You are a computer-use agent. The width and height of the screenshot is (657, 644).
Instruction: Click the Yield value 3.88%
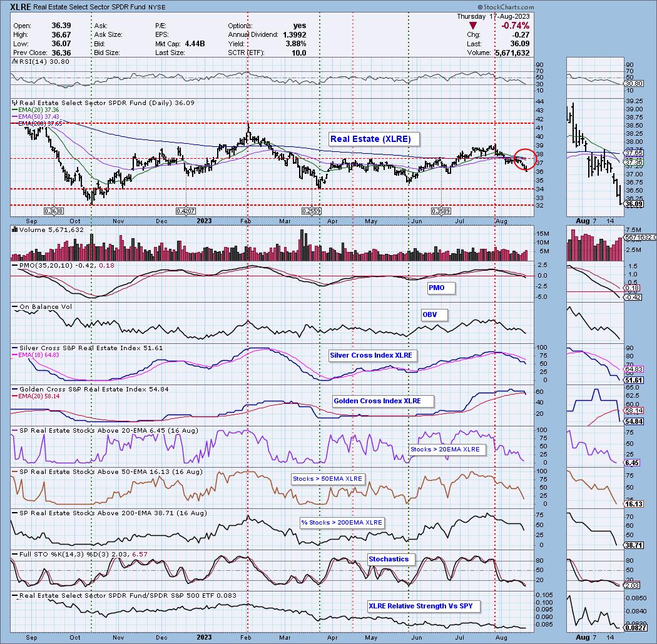pos(295,44)
